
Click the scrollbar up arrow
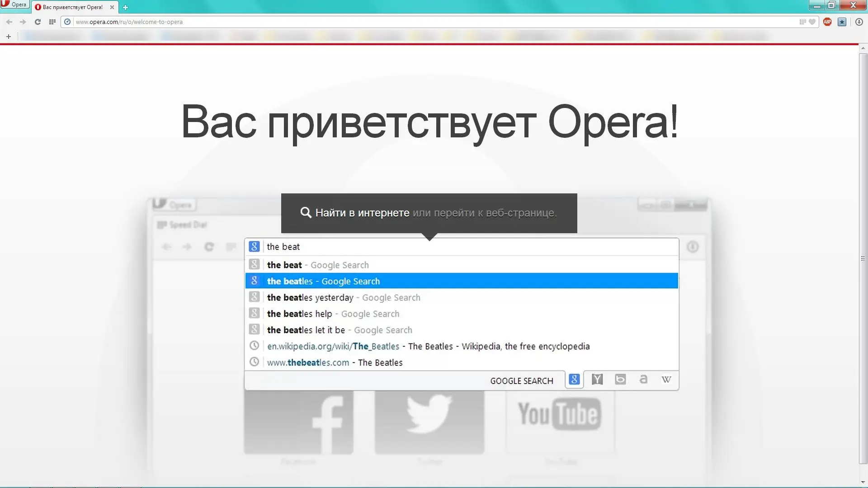click(x=863, y=48)
